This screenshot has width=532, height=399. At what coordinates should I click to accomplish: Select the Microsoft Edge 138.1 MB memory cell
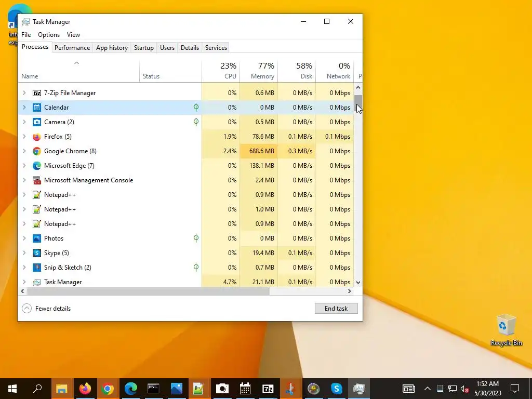pos(259,166)
